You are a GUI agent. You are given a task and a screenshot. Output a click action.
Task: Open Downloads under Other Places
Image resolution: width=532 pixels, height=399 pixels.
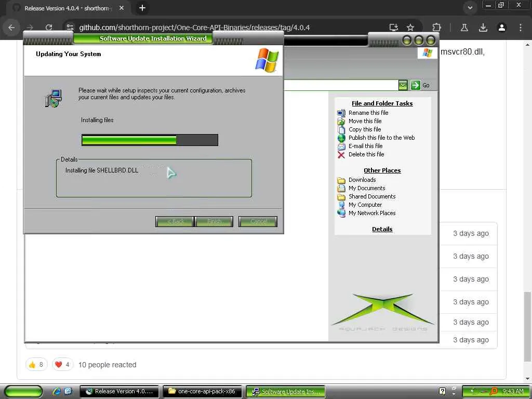pos(362,180)
